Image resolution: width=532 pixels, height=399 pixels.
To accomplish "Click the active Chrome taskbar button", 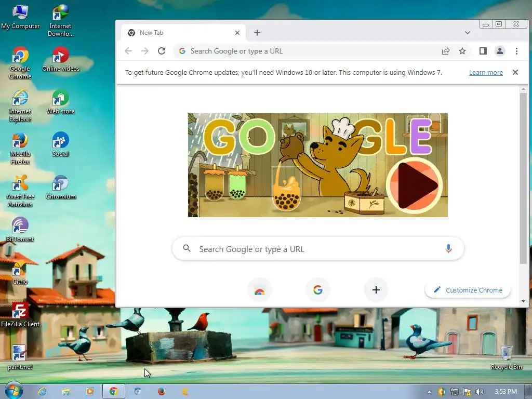I will pyautogui.click(x=114, y=391).
